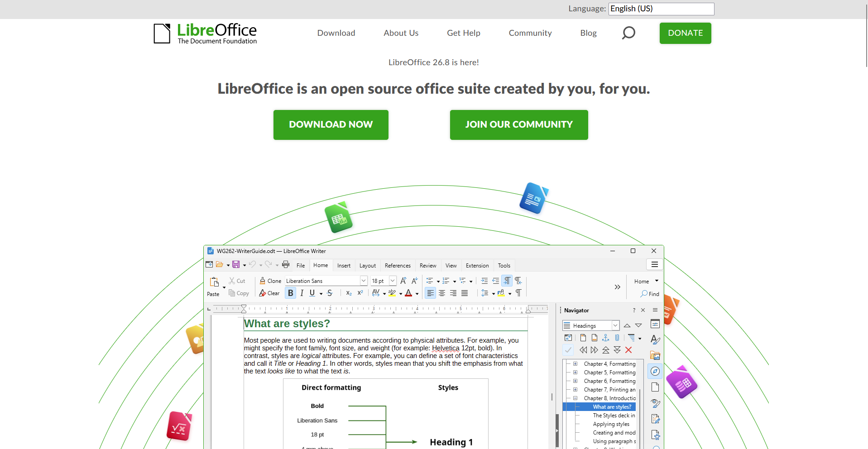Expand Chapter 4, Formatting tree node
Image resolution: width=868 pixels, height=449 pixels.
[x=575, y=364]
